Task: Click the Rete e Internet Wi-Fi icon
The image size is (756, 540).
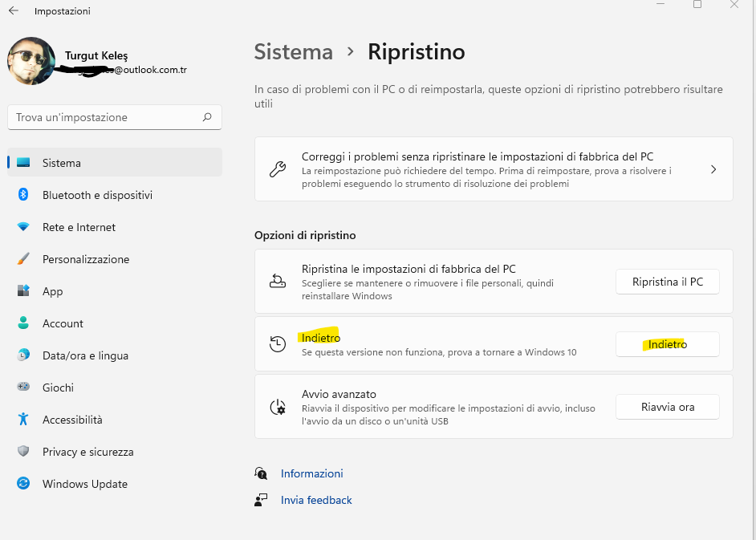Action: (24, 227)
